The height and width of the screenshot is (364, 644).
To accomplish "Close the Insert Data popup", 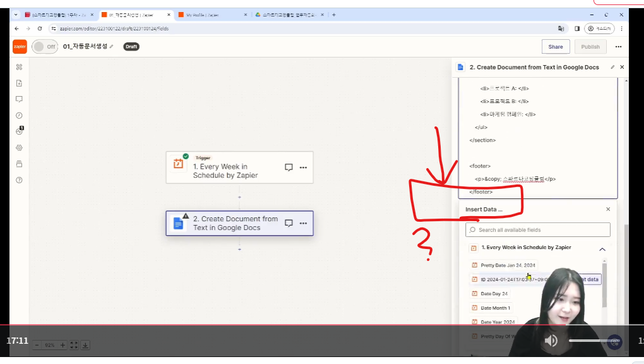I will 608,209.
